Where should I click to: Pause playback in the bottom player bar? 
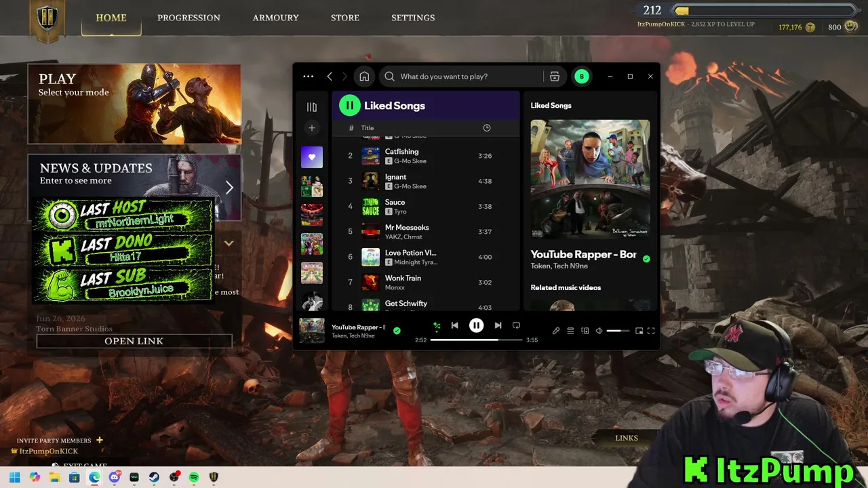(476, 326)
